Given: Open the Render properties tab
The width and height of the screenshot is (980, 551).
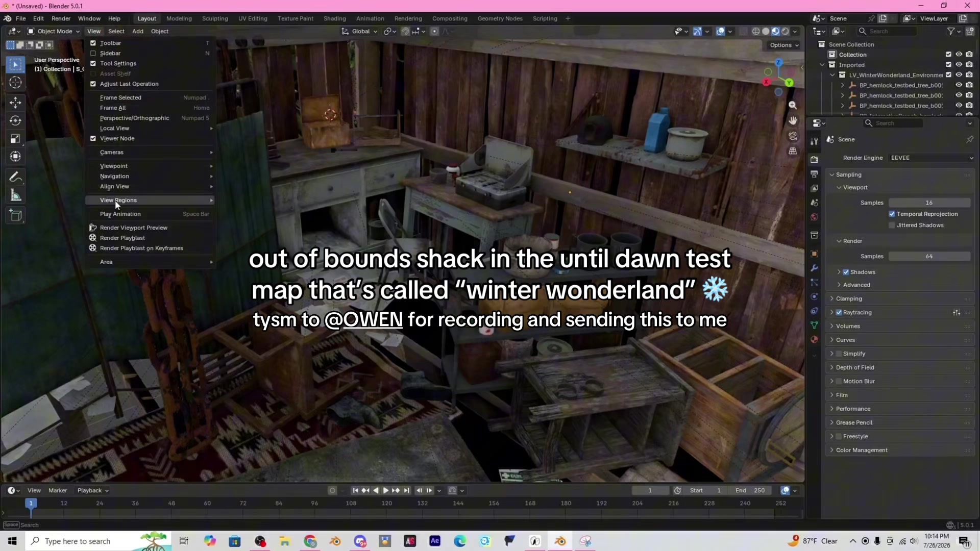Looking at the screenshot, I should 814,160.
